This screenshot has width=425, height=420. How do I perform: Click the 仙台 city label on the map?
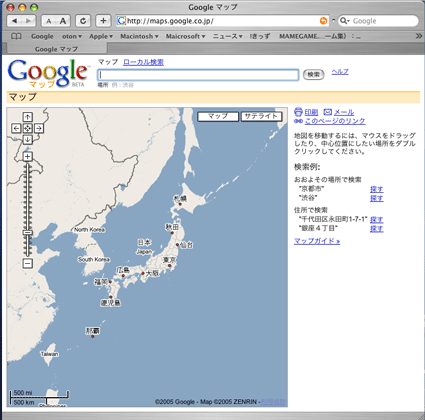point(186,245)
